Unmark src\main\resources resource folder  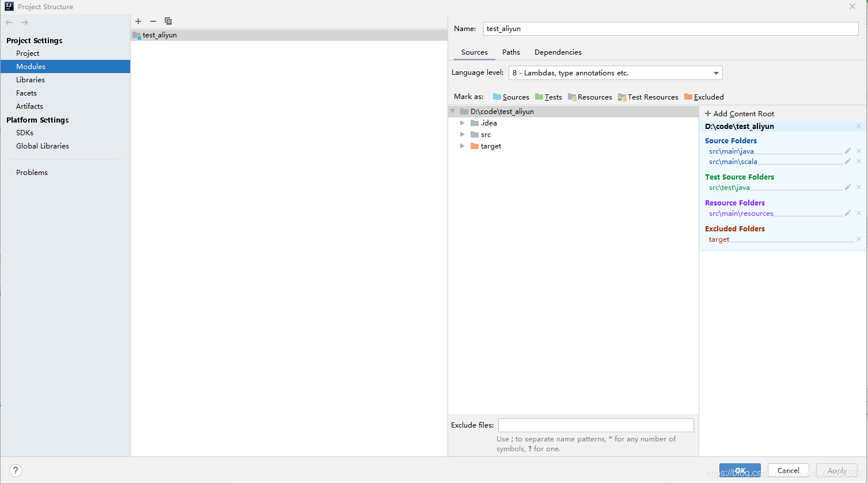click(859, 213)
